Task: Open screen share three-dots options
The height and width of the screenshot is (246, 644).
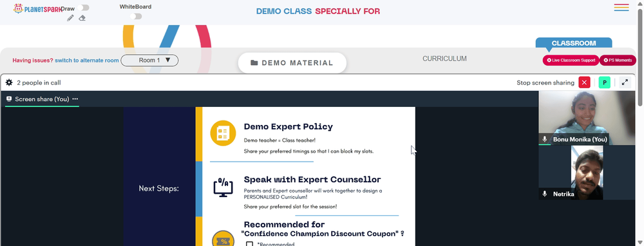Action: [75, 99]
